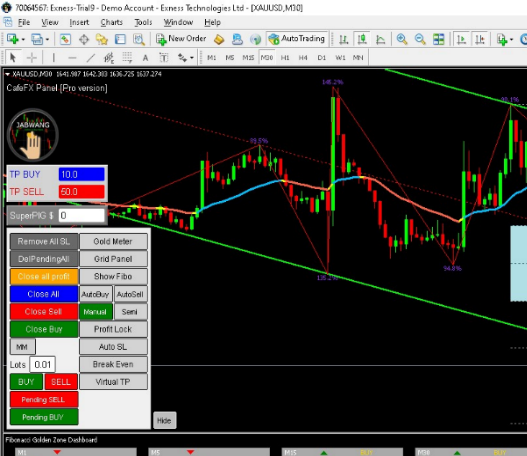Toggle the AutoBuy mode

click(x=95, y=294)
